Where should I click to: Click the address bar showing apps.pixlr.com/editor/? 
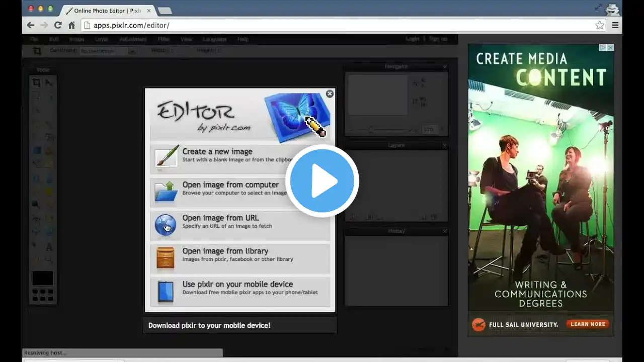(343, 25)
